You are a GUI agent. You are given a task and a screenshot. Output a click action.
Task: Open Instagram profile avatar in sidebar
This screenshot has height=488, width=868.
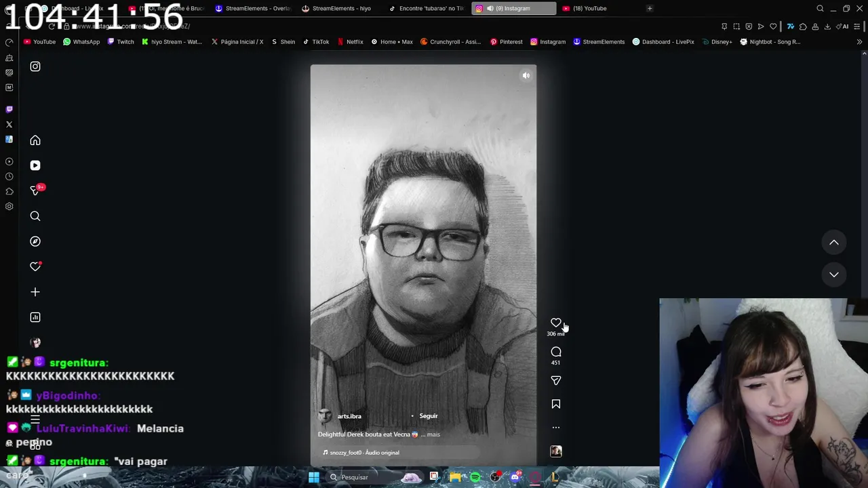tap(35, 342)
